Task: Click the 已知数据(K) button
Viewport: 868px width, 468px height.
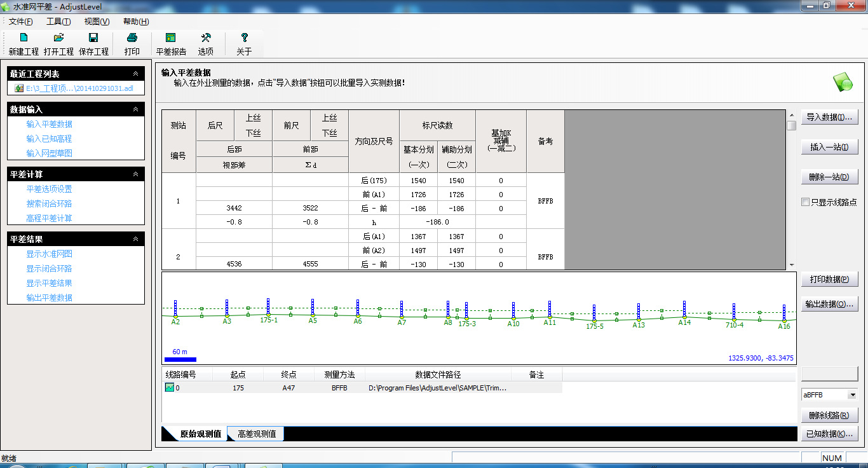Action: 829,434
